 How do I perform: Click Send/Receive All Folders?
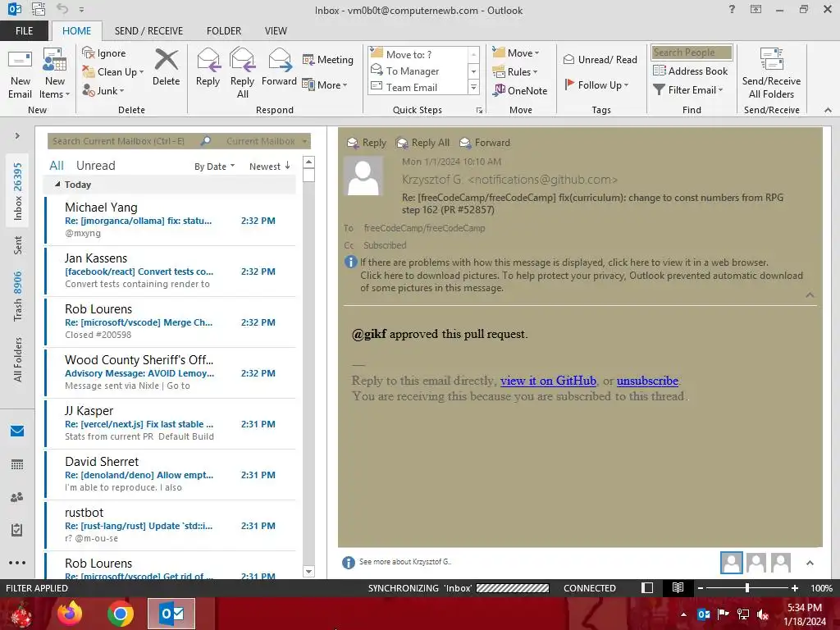tap(771, 74)
